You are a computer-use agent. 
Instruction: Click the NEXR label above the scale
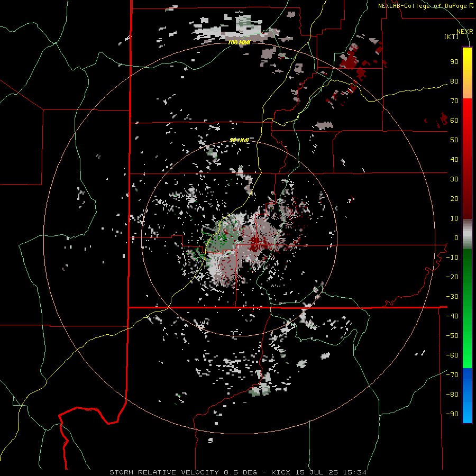coord(465,32)
